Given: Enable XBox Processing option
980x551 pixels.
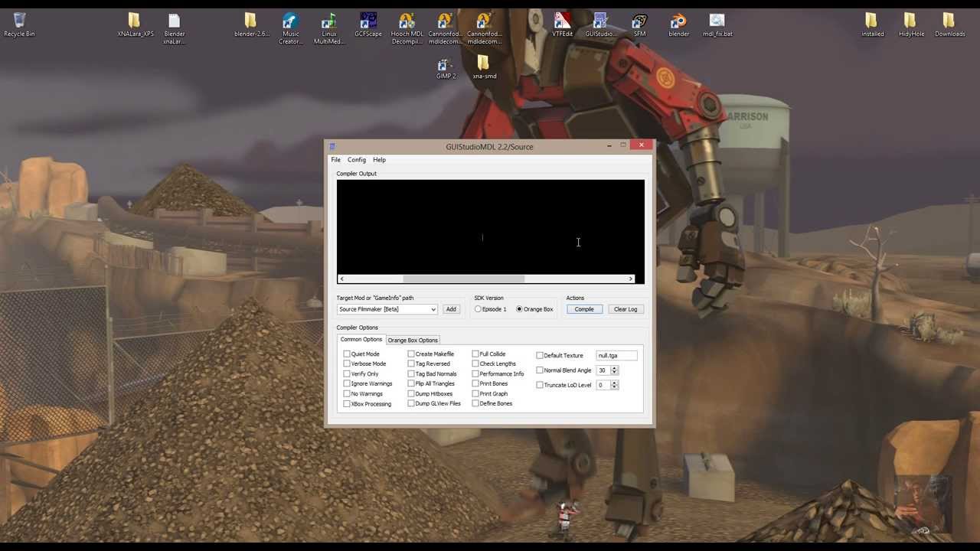Looking at the screenshot, I should click(x=347, y=404).
